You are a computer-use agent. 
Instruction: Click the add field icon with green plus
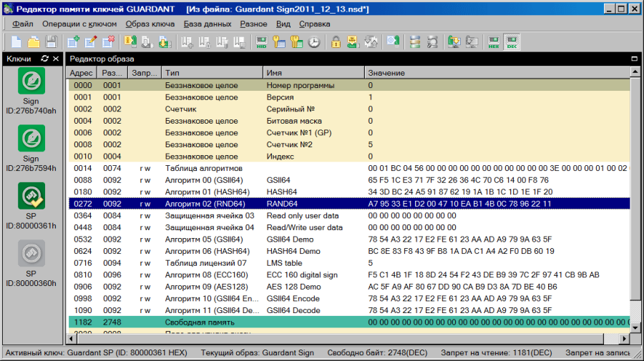pyautogui.click(x=73, y=42)
